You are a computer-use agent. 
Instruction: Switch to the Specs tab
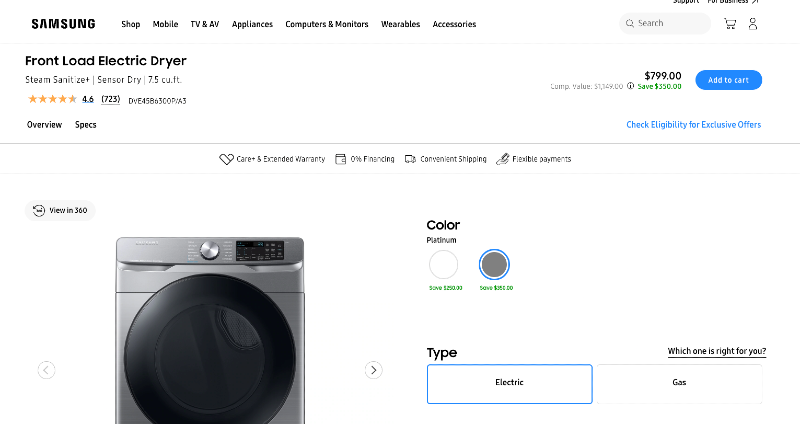(86, 125)
